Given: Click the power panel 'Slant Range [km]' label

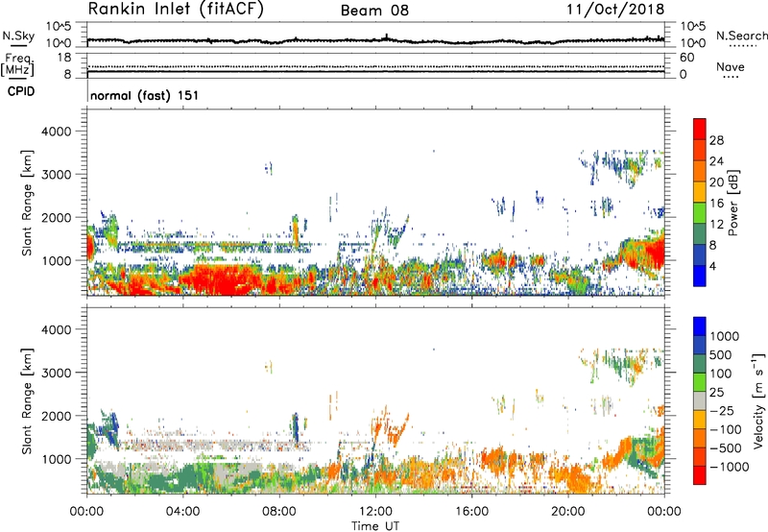Looking at the screenshot, I should [27, 203].
